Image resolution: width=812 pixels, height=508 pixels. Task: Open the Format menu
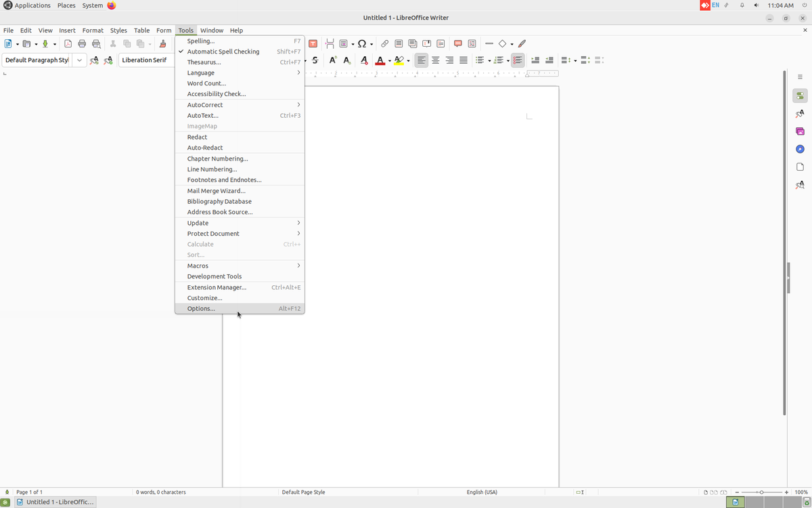click(93, 30)
